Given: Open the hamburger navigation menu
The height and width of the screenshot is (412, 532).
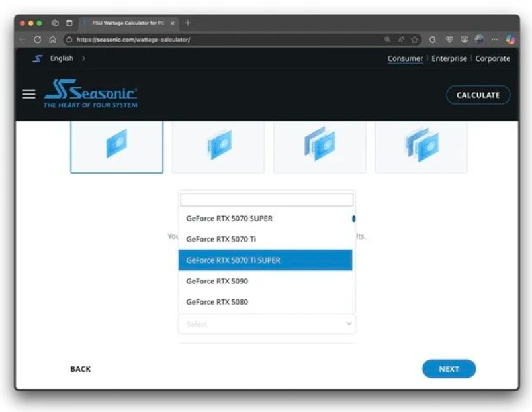Looking at the screenshot, I should point(29,95).
